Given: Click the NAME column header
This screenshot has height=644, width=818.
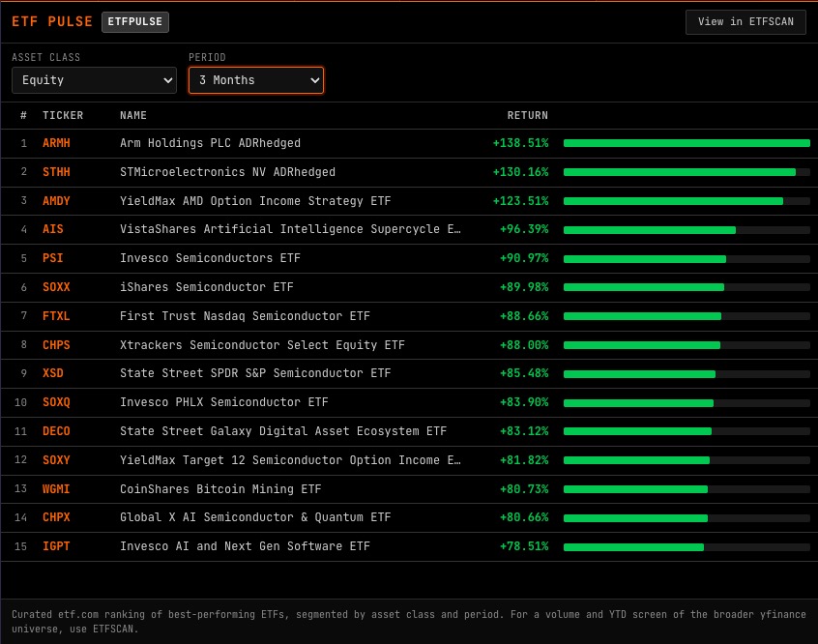Looking at the screenshot, I should pyautogui.click(x=133, y=115).
